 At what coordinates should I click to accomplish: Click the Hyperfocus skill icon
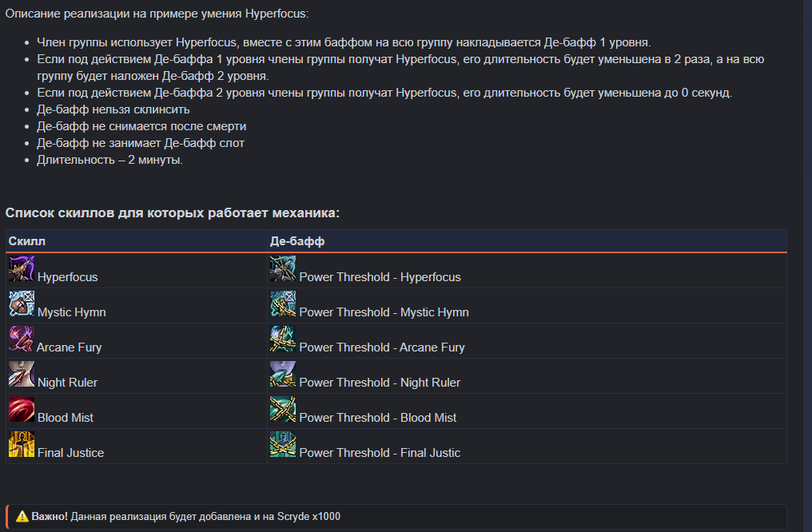coord(22,269)
